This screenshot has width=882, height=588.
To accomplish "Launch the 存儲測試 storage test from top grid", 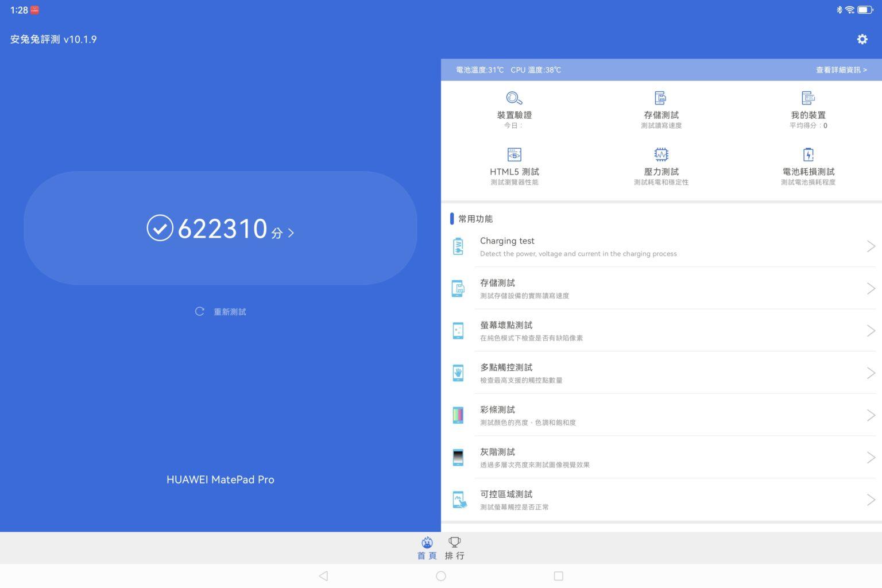I will point(661,106).
